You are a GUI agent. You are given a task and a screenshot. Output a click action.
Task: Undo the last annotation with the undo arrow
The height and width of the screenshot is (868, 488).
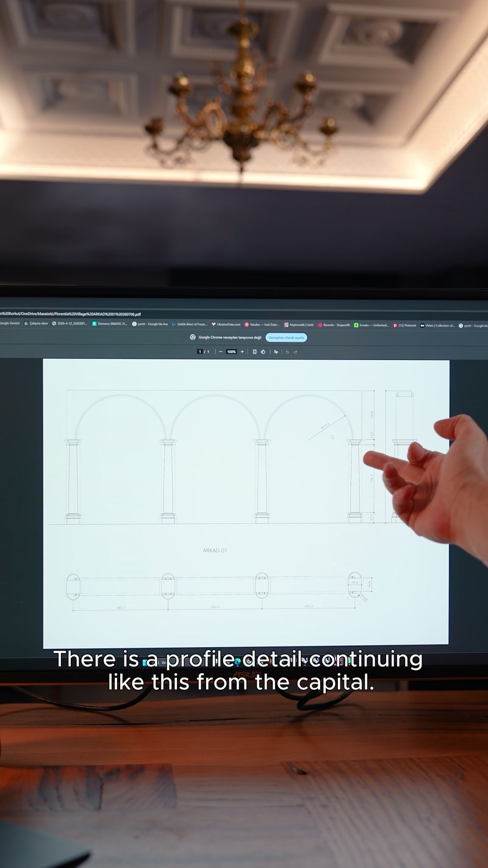click(287, 352)
